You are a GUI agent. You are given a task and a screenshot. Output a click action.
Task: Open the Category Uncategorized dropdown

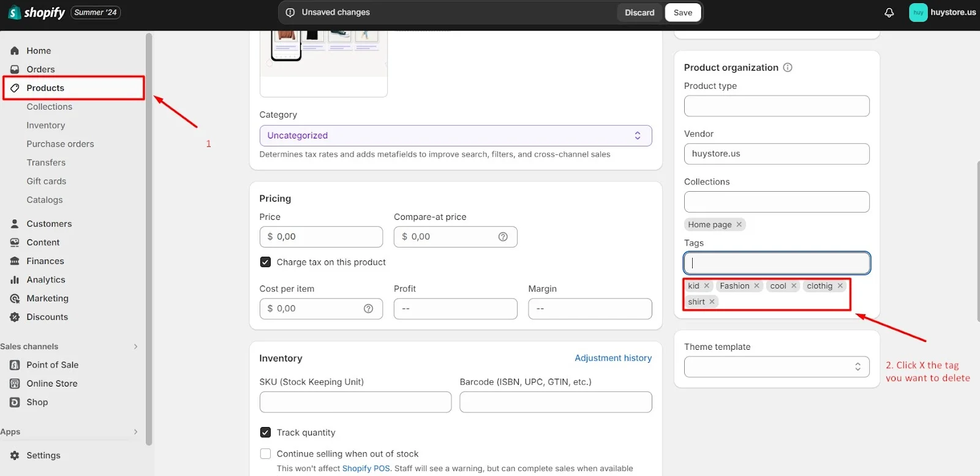pos(455,135)
